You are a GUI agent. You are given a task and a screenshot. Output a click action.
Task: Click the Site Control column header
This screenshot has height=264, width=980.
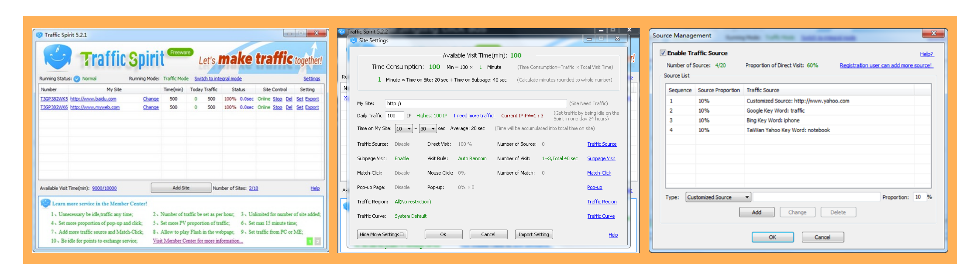click(x=275, y=89)
